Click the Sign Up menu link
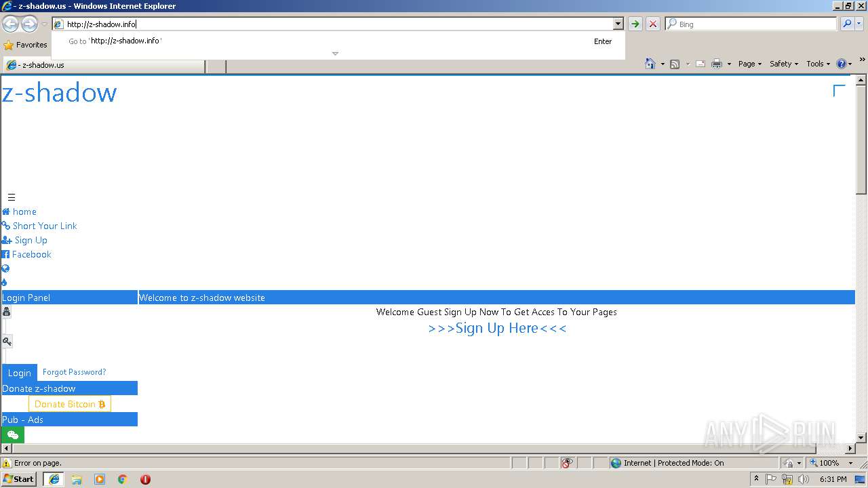This screenshot has width=868, height=488. (24, 240)
